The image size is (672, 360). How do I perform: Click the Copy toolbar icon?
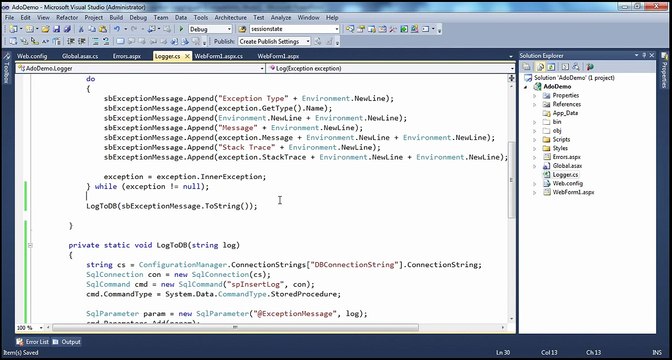click(x=92, y=29)
